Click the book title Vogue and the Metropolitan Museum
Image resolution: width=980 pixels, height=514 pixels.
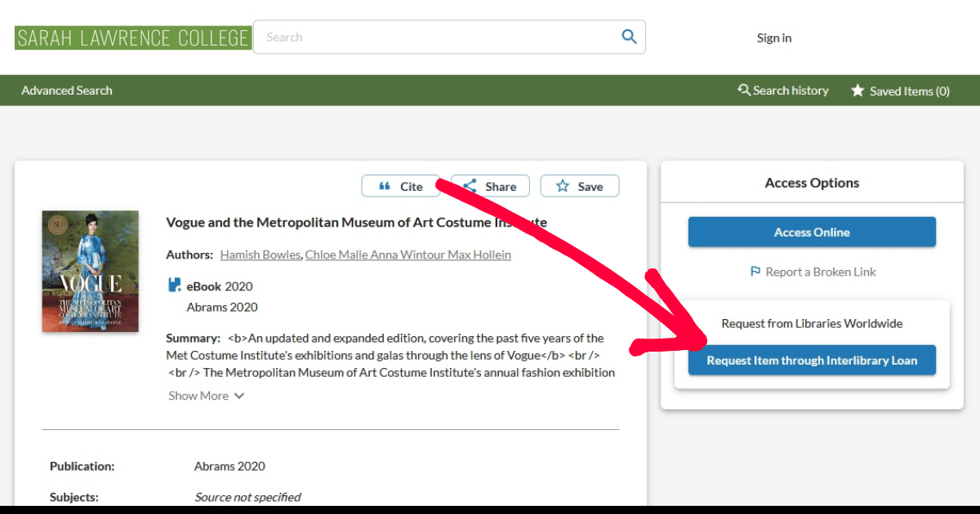tap(356, 222)
